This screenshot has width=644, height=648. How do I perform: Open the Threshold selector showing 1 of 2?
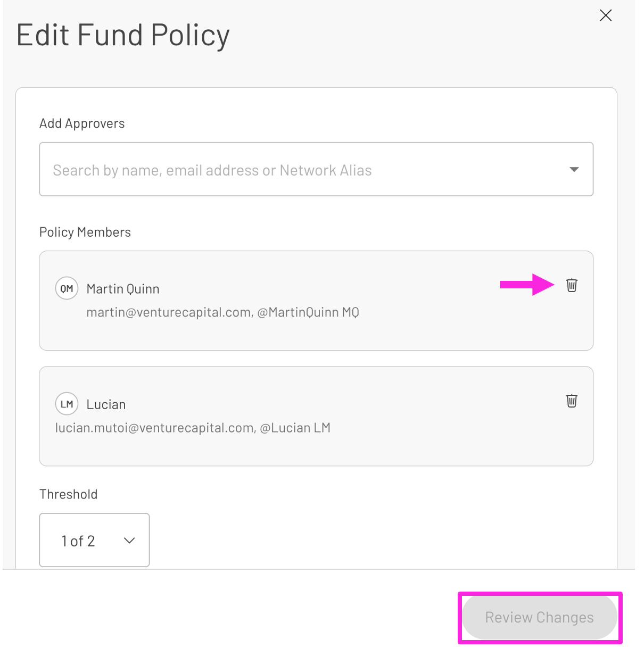coord(94,540)
